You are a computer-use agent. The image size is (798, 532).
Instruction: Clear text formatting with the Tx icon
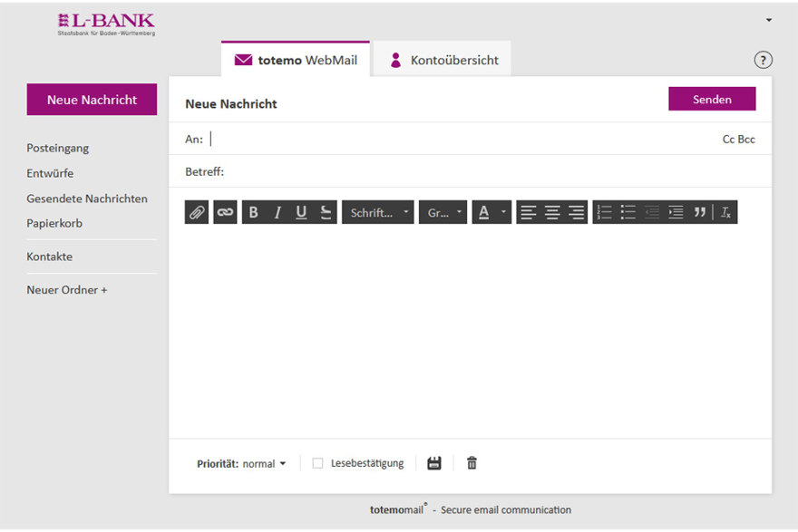point(725,212)
